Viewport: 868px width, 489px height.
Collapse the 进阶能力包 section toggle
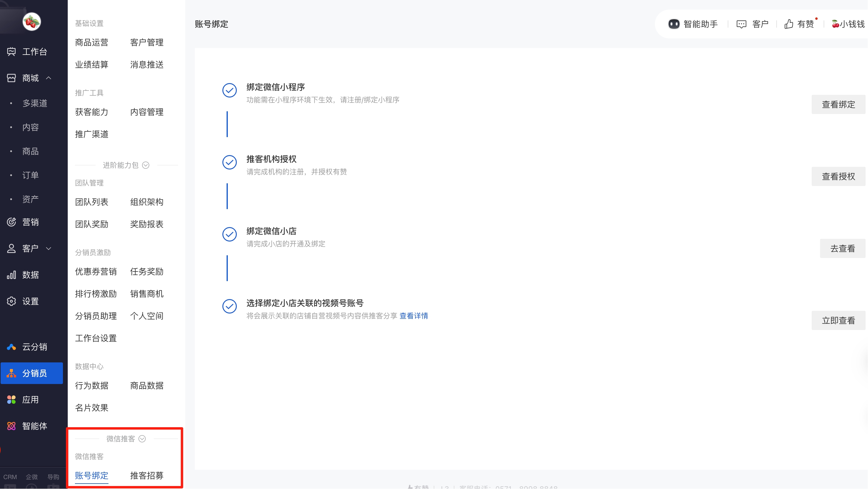146,165
